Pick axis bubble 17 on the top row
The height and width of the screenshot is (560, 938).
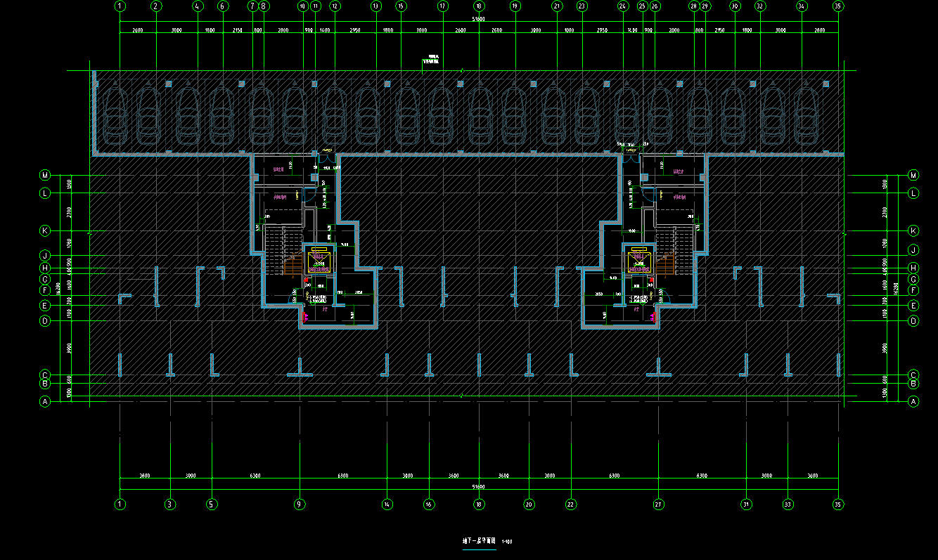pyautogui.click(x=442, y=6)
